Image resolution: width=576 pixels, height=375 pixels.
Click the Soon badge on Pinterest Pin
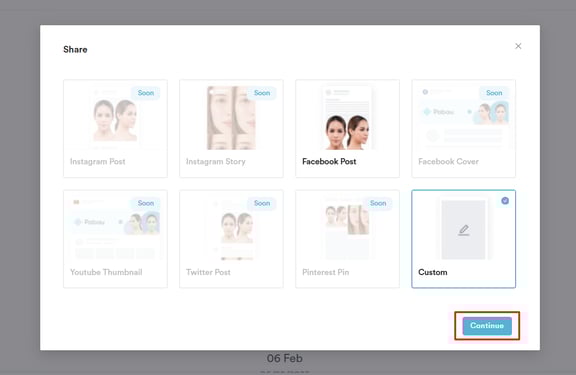tap(378, 203)
